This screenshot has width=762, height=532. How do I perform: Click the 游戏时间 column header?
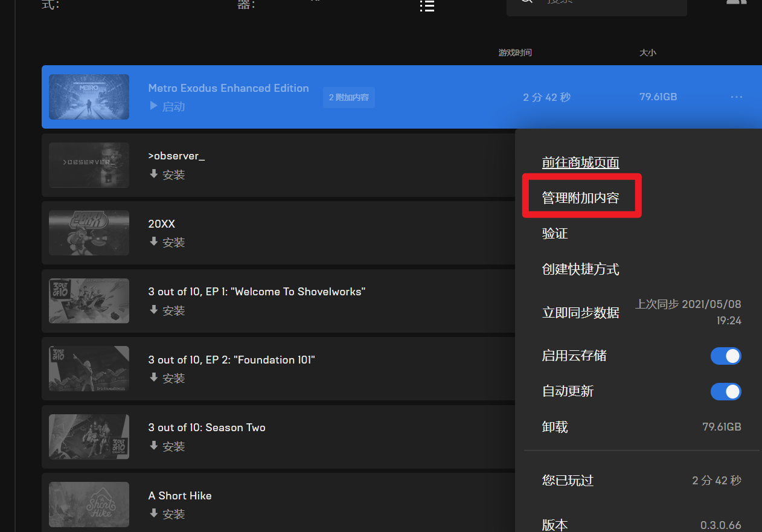515,53
